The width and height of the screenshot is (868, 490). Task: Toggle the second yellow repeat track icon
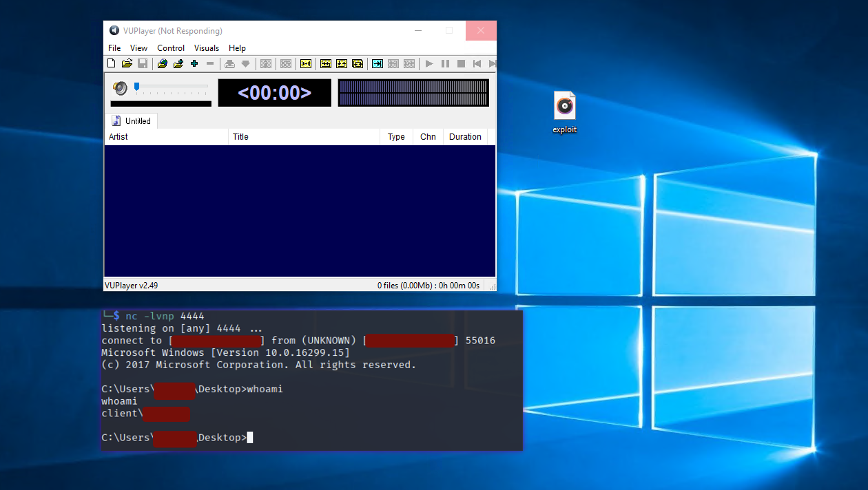click(342, 63)
